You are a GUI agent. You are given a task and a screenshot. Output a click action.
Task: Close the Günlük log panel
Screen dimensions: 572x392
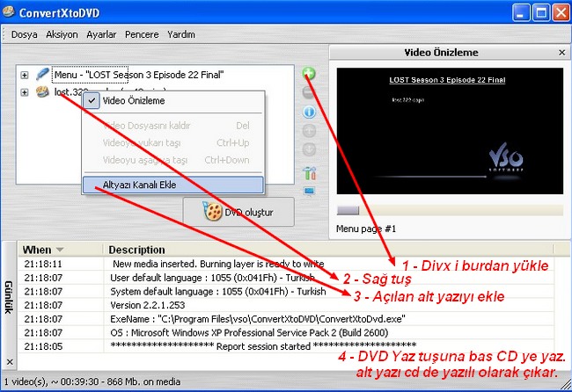pos(10,362)
